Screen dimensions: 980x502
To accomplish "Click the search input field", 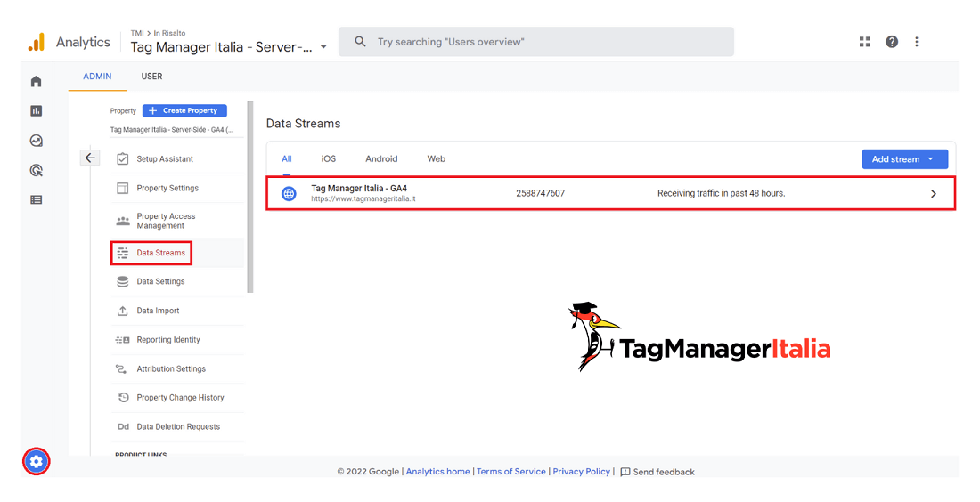I will click(x=536, y=42).
